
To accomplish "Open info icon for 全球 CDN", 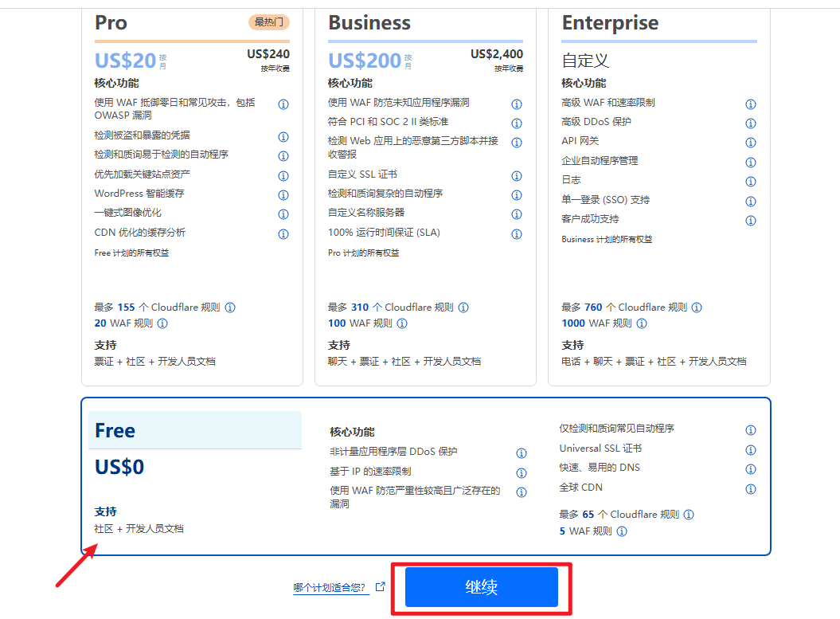I will click(x=750, y=489).
